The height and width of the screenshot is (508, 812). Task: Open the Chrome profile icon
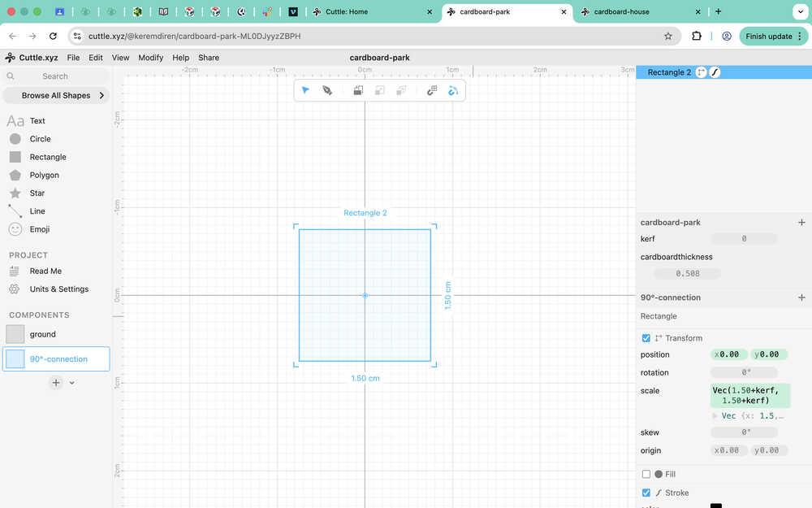pos(727,37)
